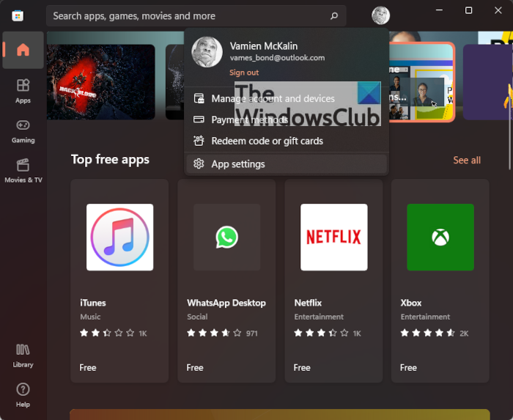
Task: Click Free price on WhatsApp card
Action: (x=195, y=368)
